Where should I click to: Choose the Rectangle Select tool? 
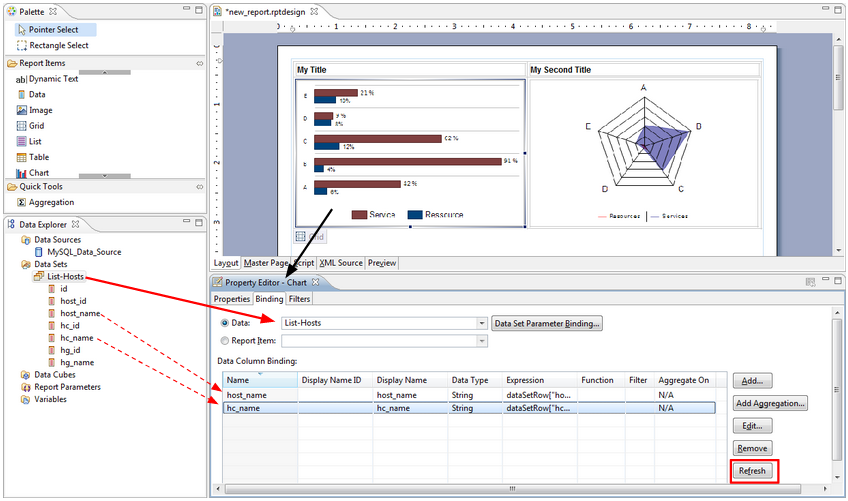tap(58, 45)
